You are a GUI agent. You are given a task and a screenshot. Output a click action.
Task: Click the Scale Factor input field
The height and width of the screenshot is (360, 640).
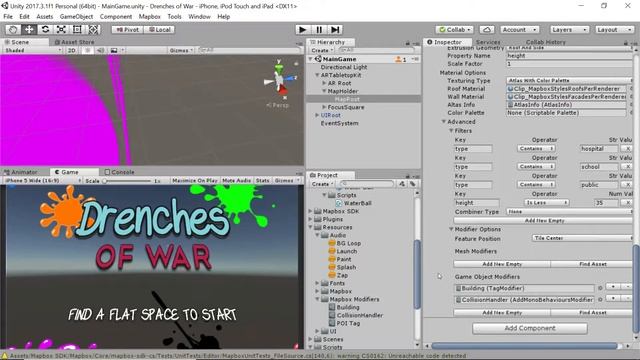[569, 64]
